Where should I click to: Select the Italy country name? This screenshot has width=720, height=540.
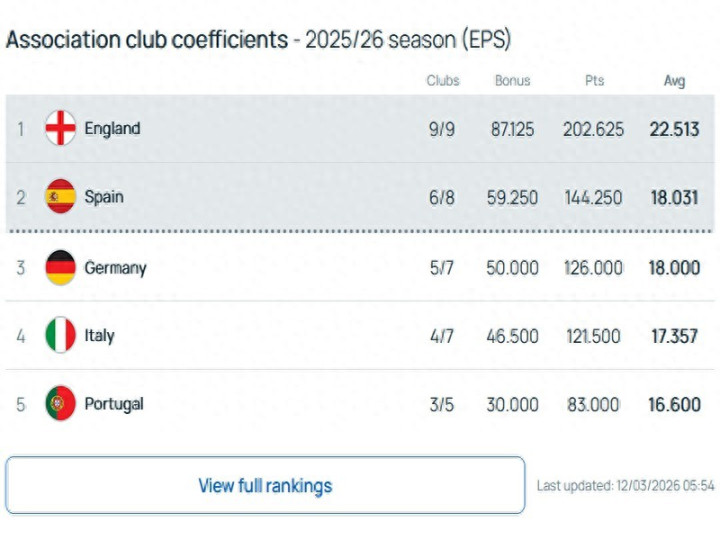pyautogui.click(x=99, y=336)
